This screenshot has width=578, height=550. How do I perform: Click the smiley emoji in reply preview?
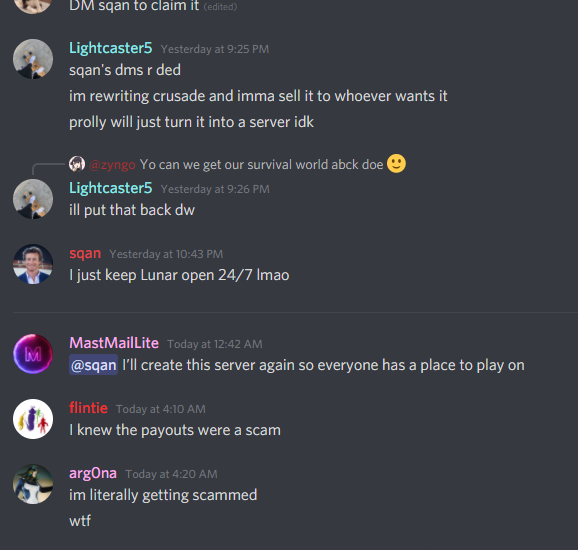(x=396, y=163)
